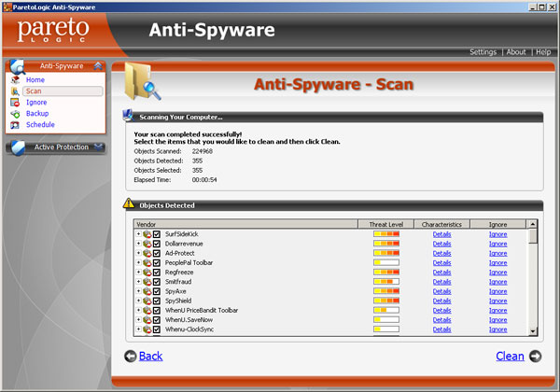Screen dimensions: 560x392
Task: Click the list scrollbar down arrow
Action: pyautogui.click(x=533, y=330)
